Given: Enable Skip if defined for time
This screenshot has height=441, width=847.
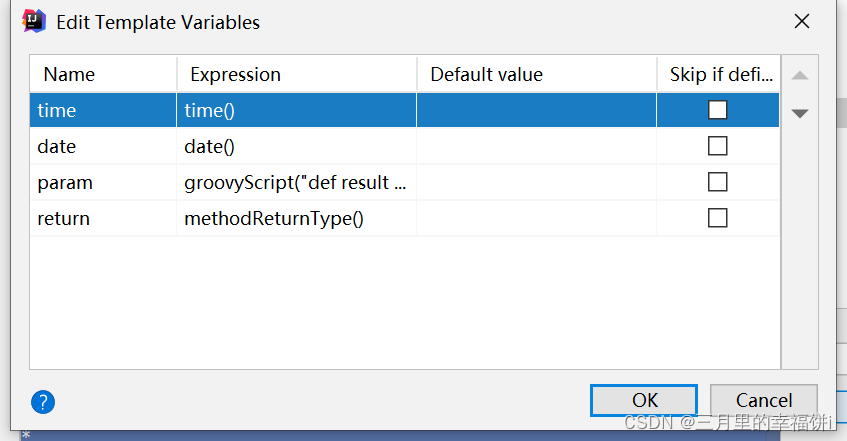Looking at the screenshot, I should pyautogui.click(x=717, y=110).
